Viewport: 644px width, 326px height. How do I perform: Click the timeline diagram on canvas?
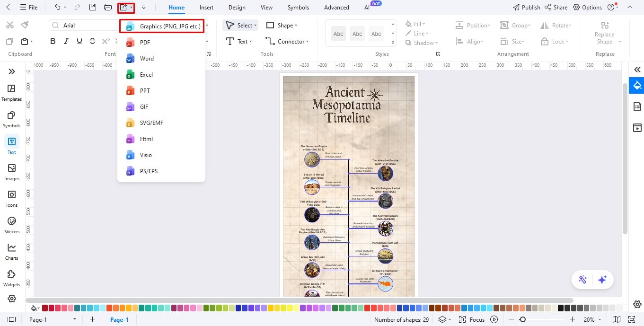pyautogui.click(x=349, y=186)
